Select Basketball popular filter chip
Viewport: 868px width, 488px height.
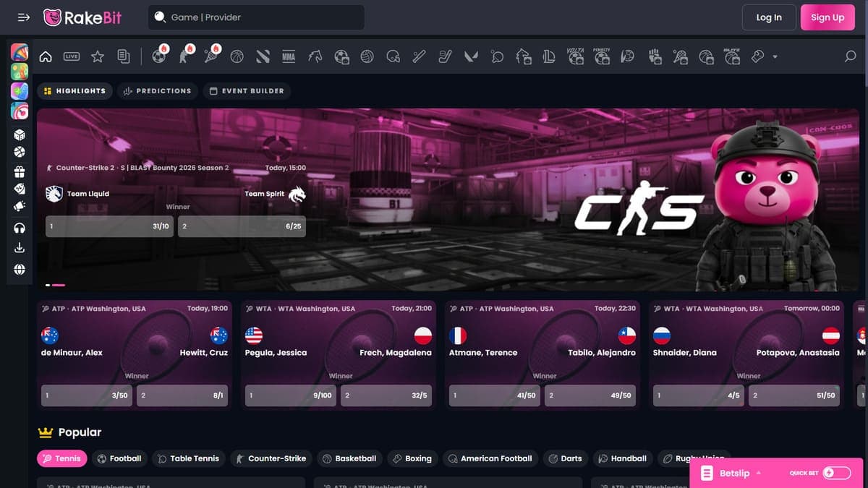[x=349, y=458]
